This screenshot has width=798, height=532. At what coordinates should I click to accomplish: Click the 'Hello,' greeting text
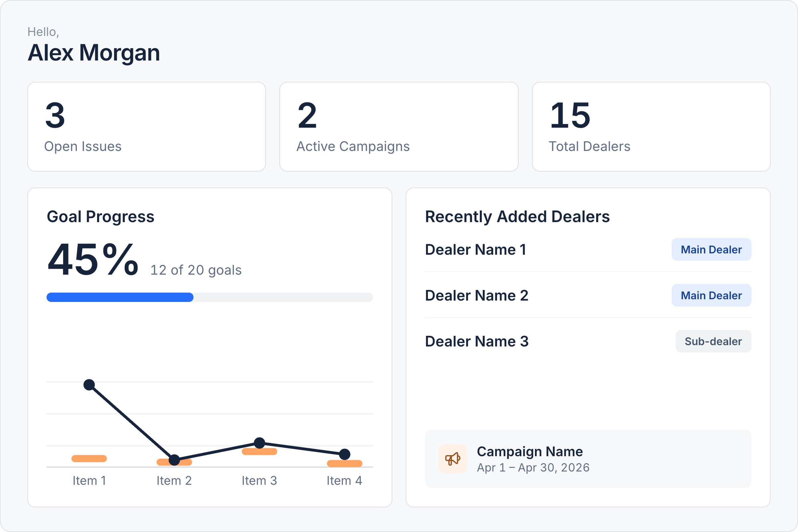[x=44, y=32]
